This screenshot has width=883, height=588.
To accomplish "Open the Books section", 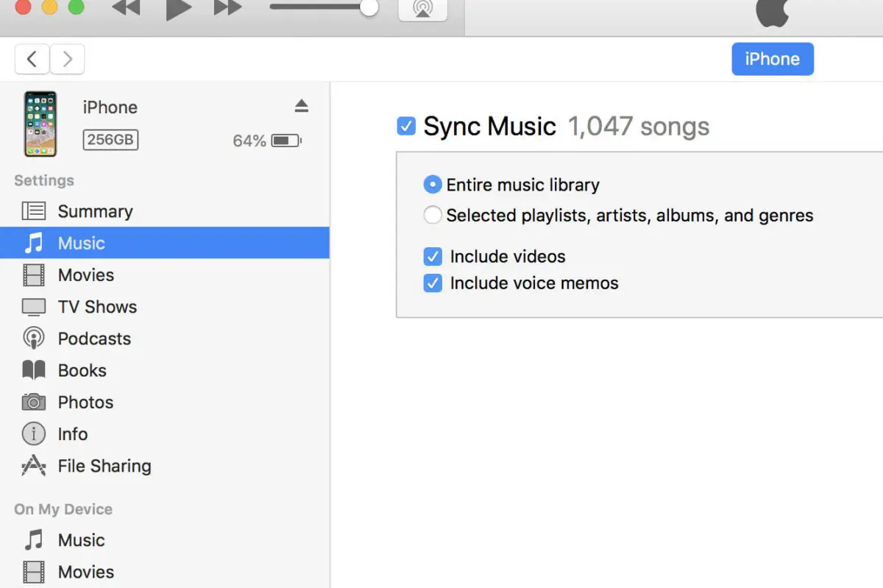I will (x=165, y=370).
